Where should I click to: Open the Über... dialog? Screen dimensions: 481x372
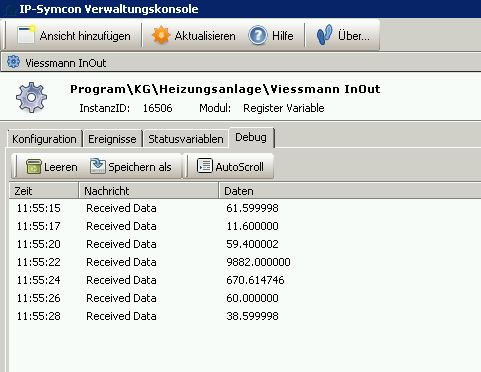354,36
